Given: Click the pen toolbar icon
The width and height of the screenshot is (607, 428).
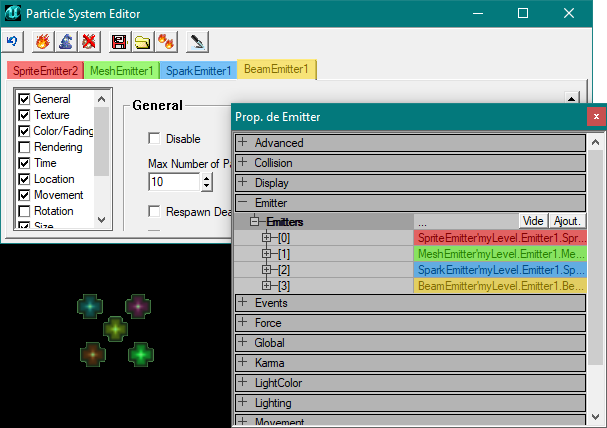Looking at the screenshot, I should [x=197, y=42].
